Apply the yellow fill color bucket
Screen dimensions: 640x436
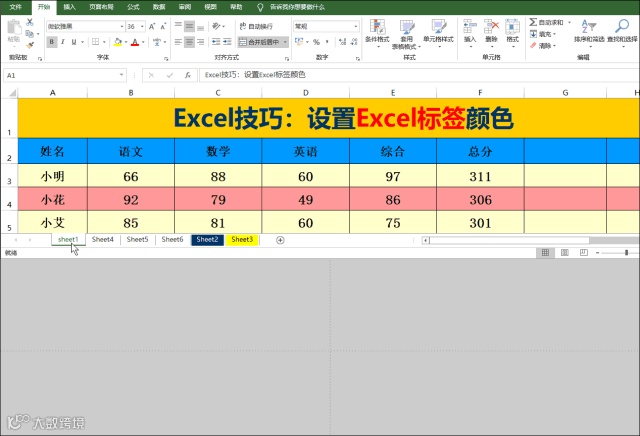(x=118, y=42)
